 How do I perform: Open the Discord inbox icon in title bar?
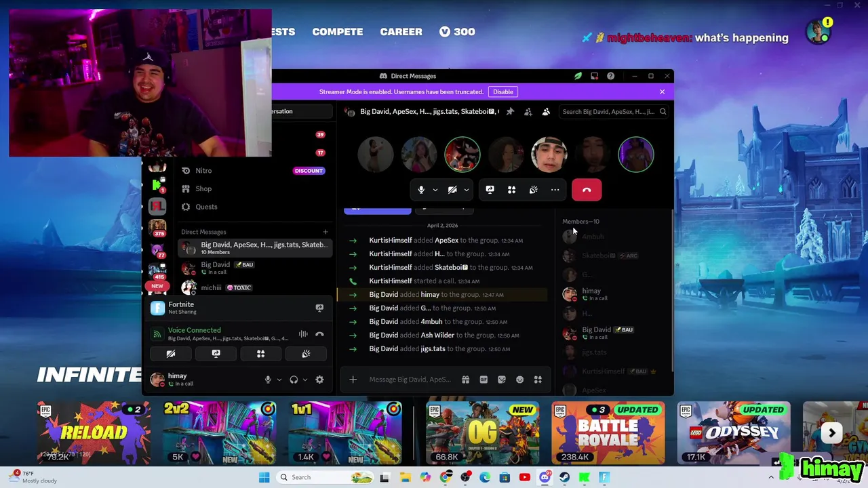594,76
